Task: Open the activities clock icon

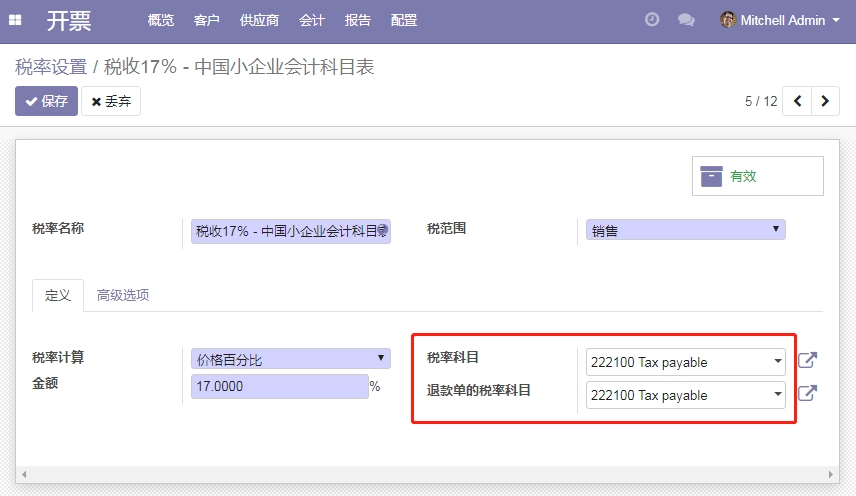Action: pyautogui.click(x=652, y=20)
